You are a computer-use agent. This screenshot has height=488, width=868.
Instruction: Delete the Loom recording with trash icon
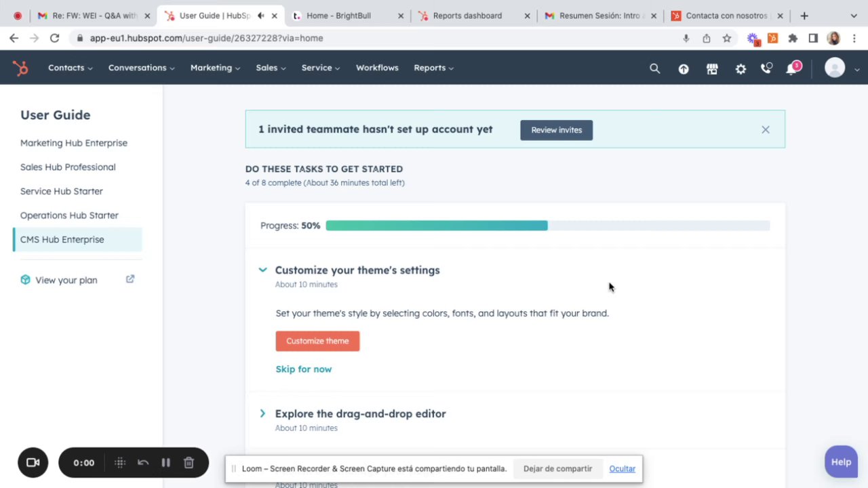pos(189,463)
